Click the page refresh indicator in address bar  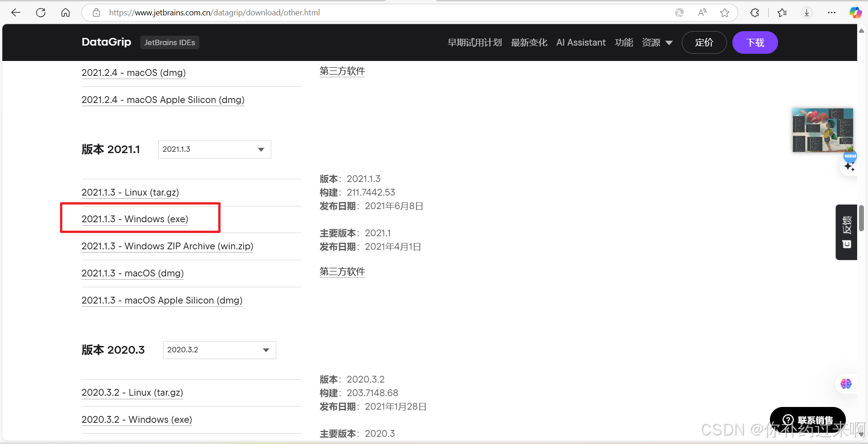[x=679, y=13]
